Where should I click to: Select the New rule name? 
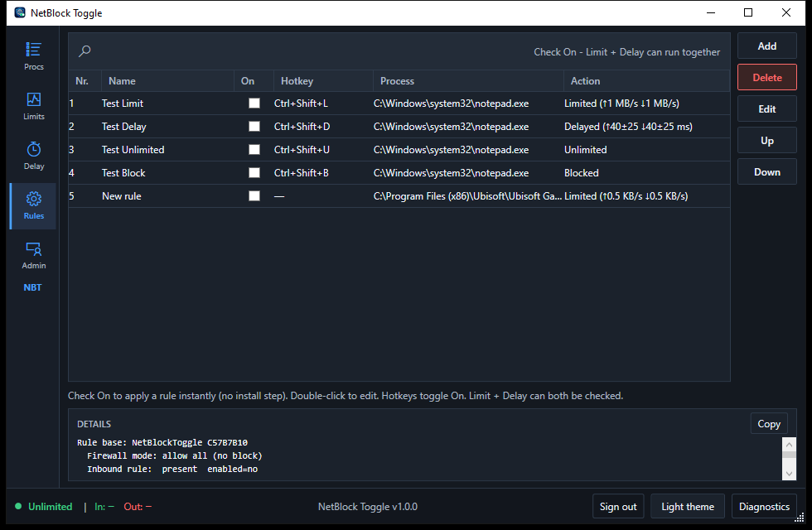pos(121,195)
